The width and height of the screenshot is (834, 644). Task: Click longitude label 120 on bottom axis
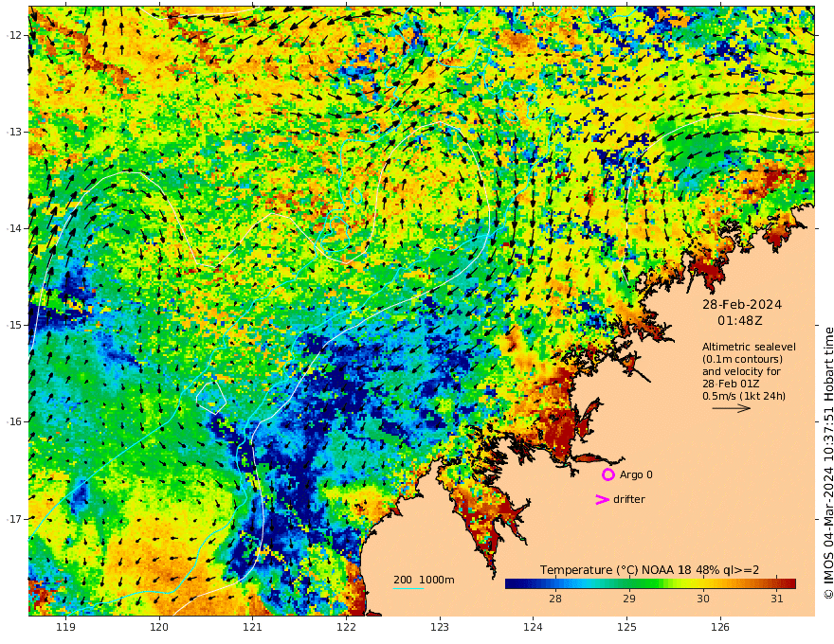[x=159, y=627]
